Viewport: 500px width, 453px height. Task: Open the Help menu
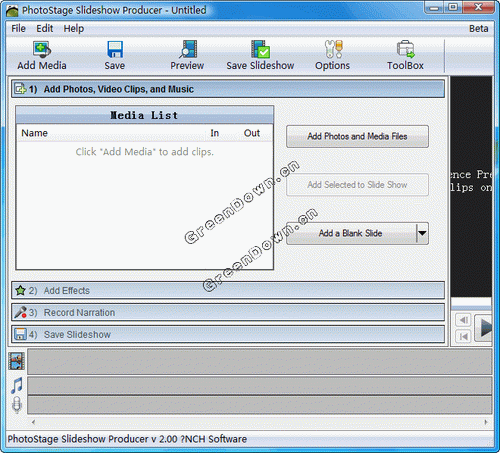[74, 29]
